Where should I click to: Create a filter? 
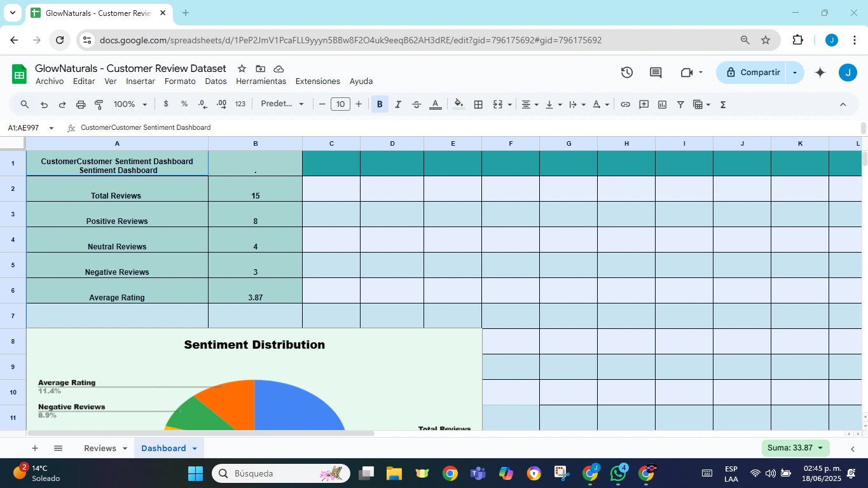[680, 104]
